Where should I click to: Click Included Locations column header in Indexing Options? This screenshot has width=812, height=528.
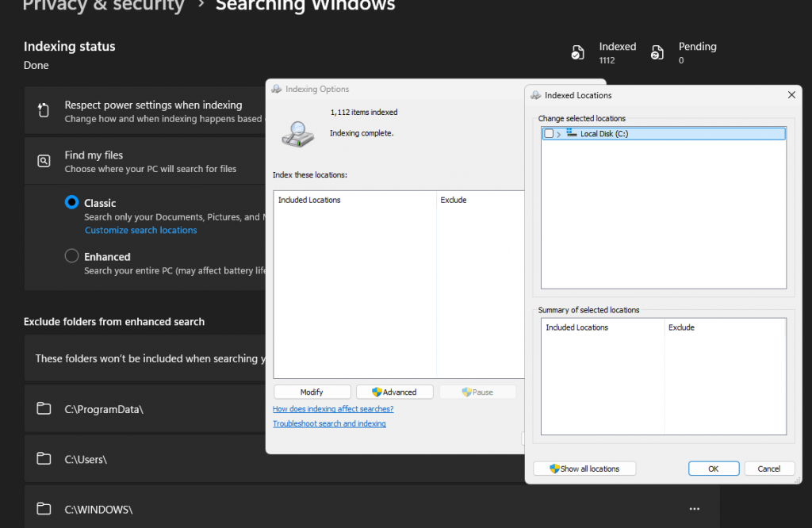click(x=309, y=200)
